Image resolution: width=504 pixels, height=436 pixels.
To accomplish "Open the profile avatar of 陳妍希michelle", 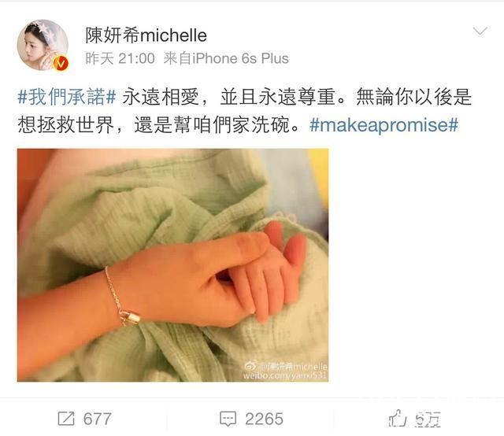I will (43, 45).
